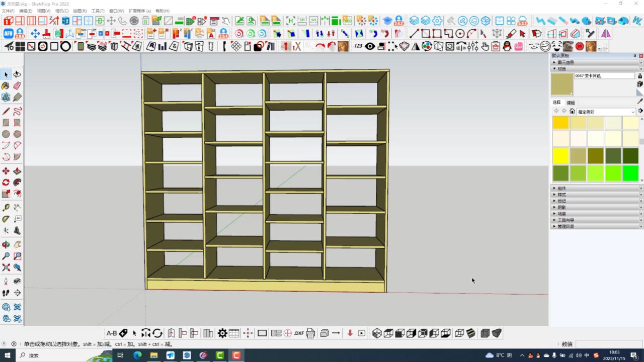
Task: Switch to the 编辑 tab in Materials panel
Action: [x=571, y=102]
